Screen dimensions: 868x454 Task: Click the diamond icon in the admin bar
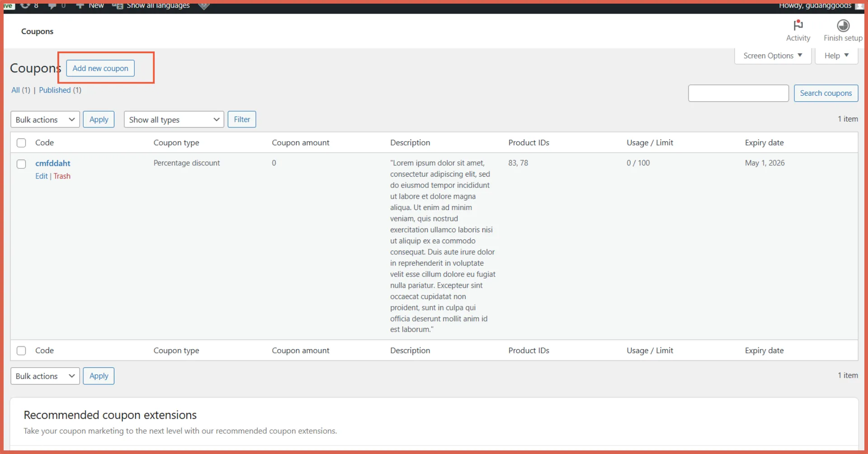point(204,6)
